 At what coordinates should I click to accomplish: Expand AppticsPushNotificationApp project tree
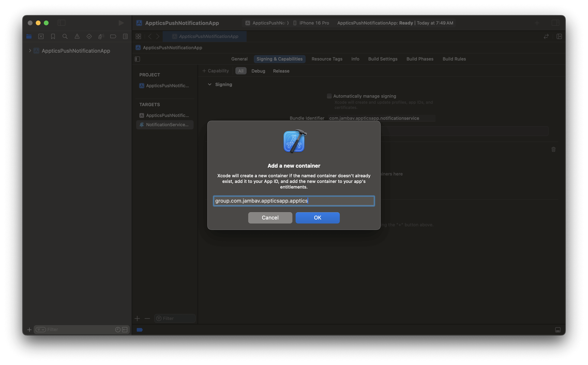tap(30, 51)
